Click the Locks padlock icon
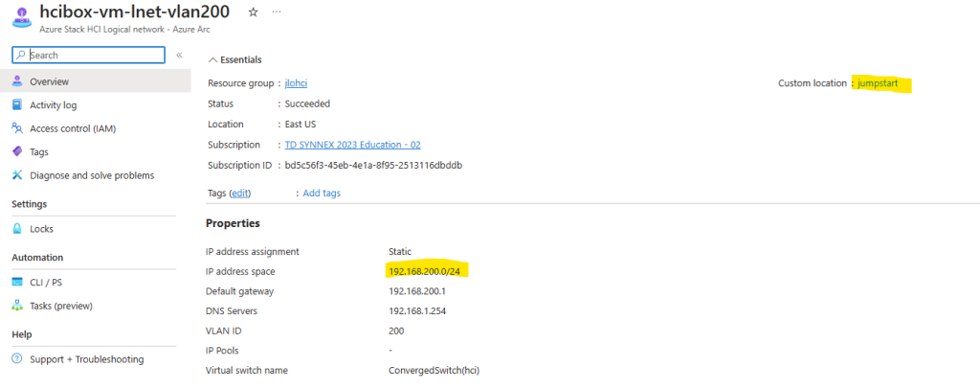Image resolution: width=980 pixels, height=389 pixels. pos(17,229)
